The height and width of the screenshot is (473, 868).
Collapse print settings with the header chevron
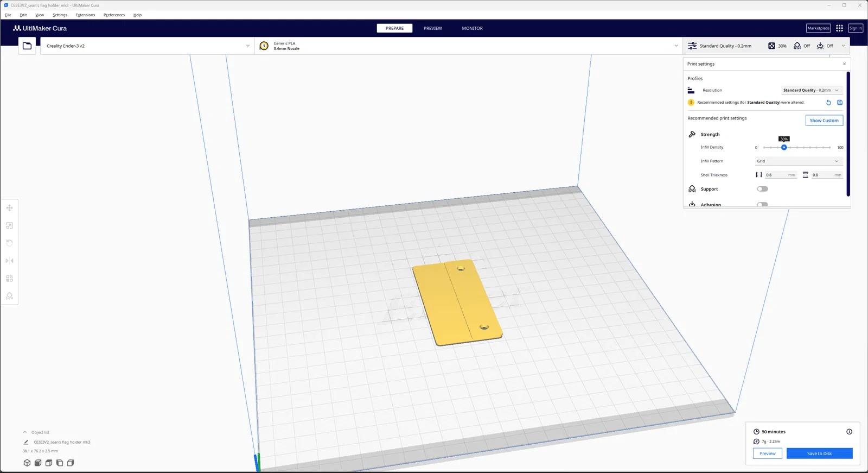coord(843,46)
